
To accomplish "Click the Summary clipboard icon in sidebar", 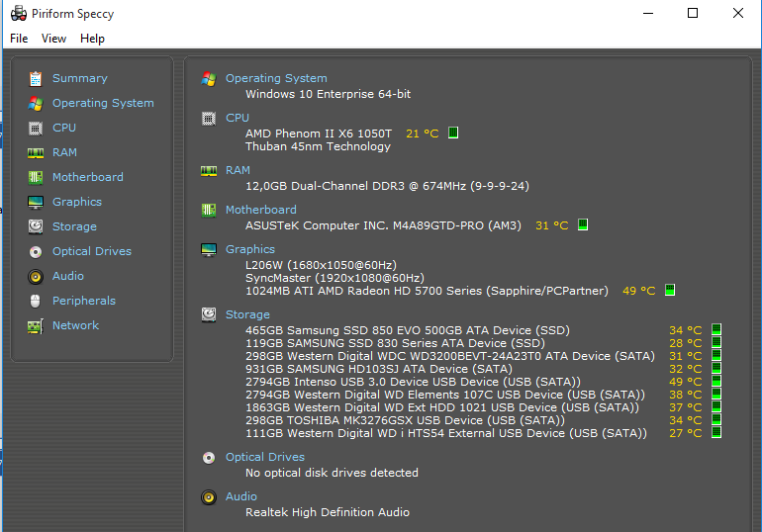I will tap(36, 78).
